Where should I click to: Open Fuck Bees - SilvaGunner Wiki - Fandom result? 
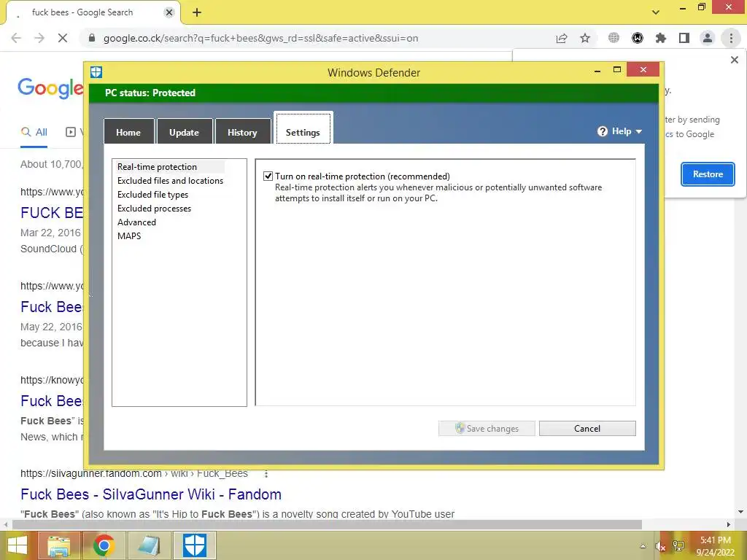click(150, 494)
